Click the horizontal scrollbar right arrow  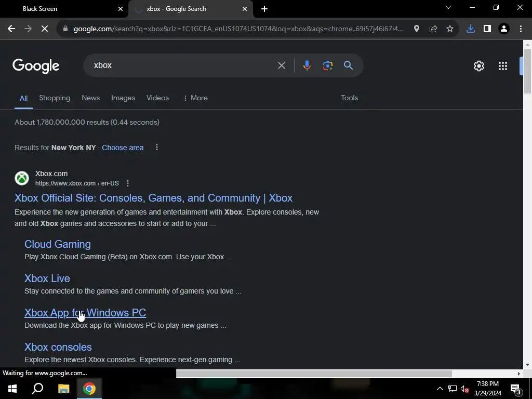518,374
